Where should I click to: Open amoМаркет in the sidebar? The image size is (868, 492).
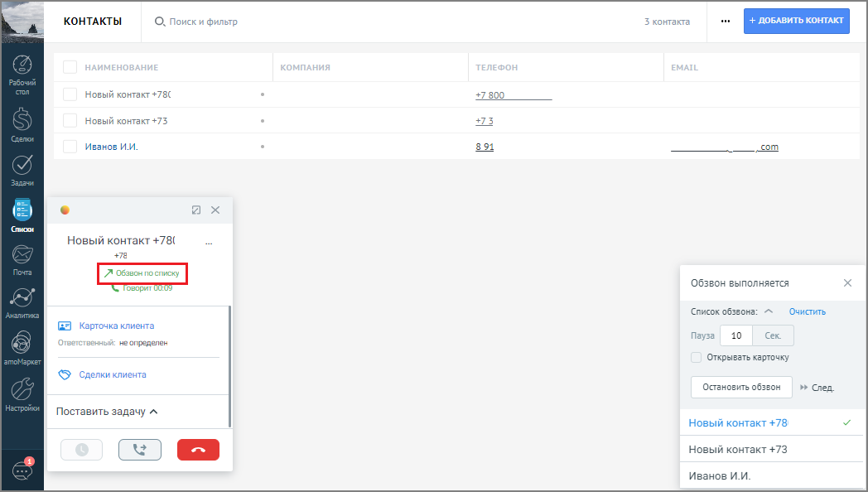22,348
